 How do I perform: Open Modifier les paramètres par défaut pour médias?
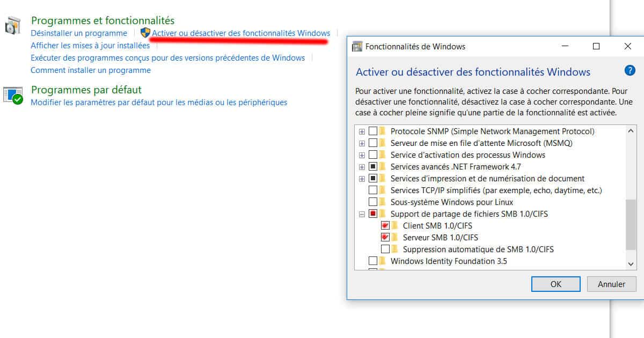click(159, 102)
